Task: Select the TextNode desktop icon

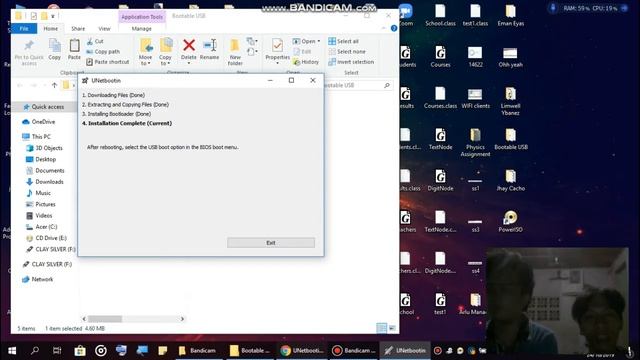Action: coord(440,139)
